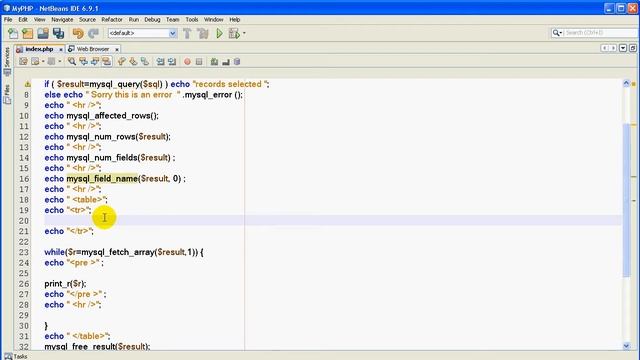Open the search magnifier category dropdown
This screenshot has height=360, width=640.
coord(557,33)
